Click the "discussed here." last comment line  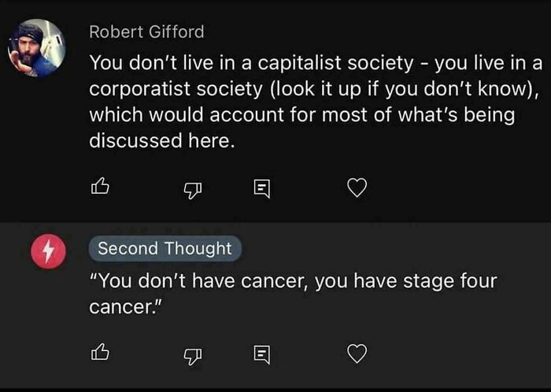pos(162,142)
